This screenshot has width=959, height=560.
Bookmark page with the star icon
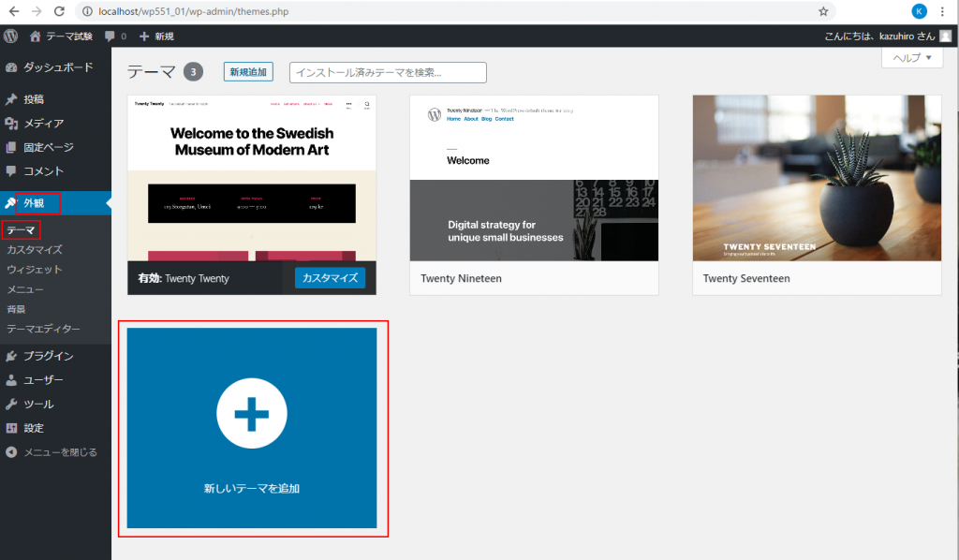[823, 11]
